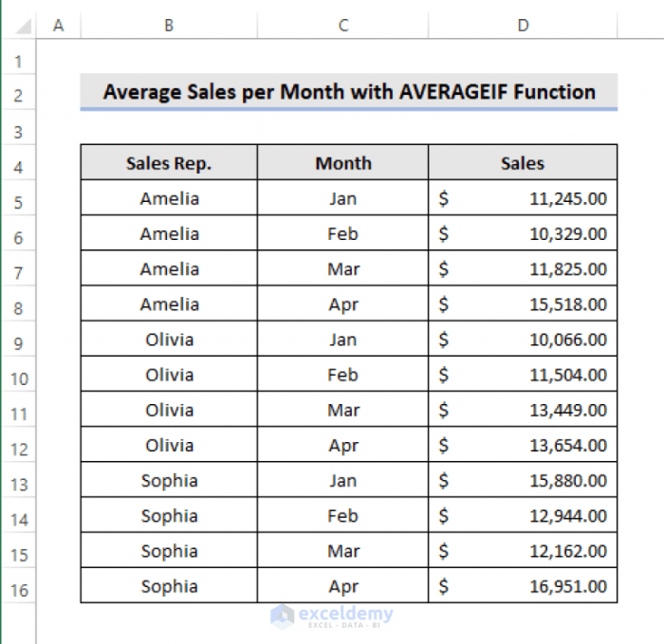Select Amelia cell in row 5

point(169,197)
